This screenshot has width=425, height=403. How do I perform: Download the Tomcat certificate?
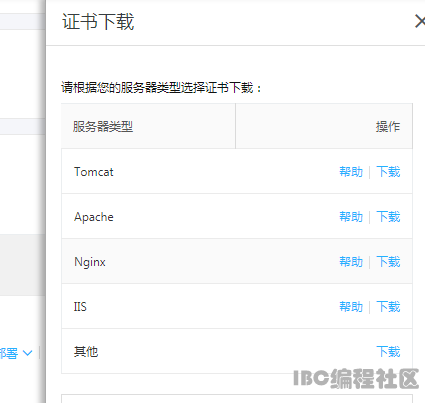pos(388,172)
